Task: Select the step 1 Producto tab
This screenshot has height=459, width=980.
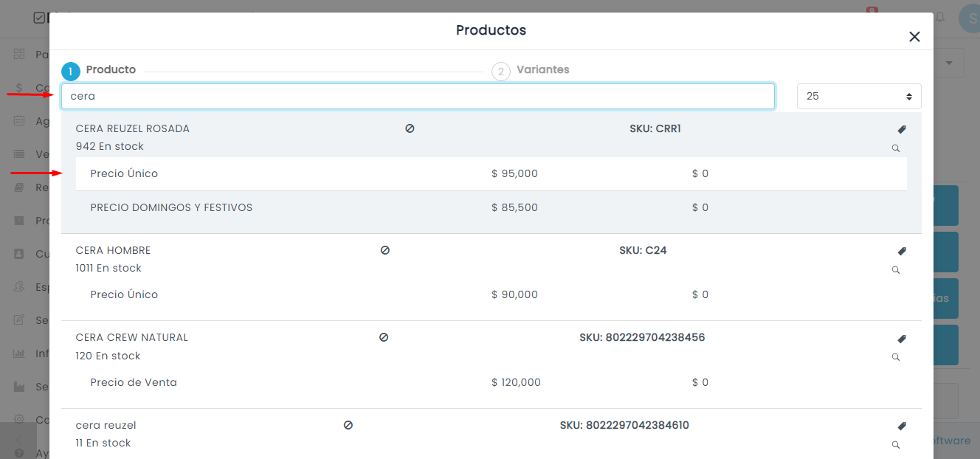Action: coord(100,71)
